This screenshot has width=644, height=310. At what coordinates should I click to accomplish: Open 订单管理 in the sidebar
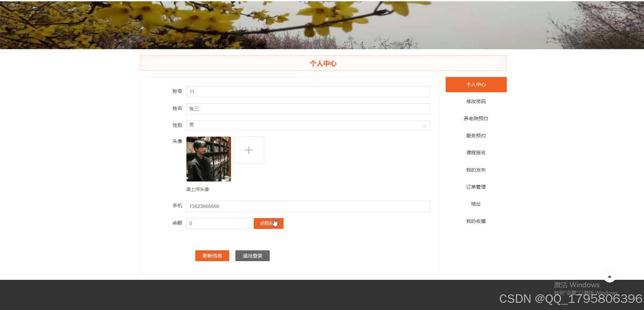coord(476,187)
